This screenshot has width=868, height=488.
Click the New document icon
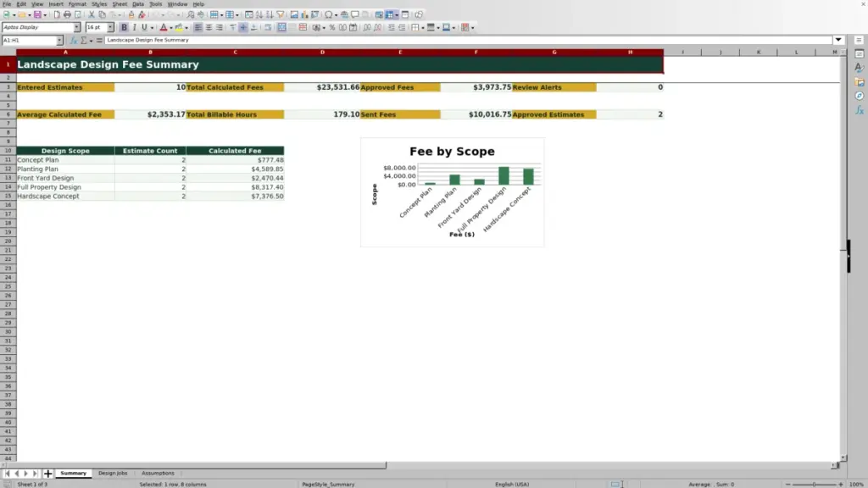pos(7,14)
